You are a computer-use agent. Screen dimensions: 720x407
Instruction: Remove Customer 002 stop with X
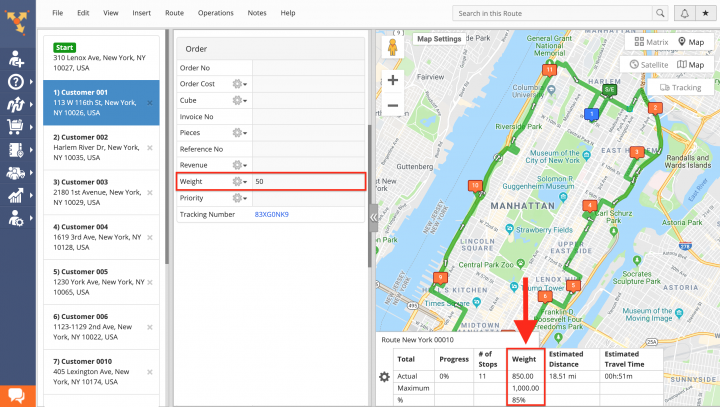(x=150, y=148)
